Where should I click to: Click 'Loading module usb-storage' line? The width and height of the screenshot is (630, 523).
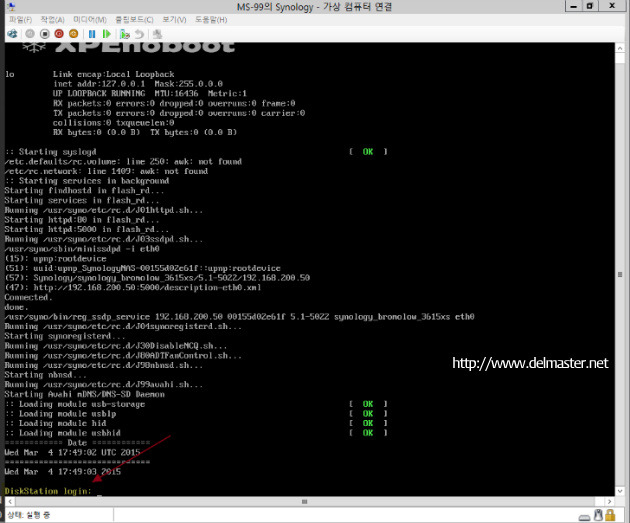click(75, 404)
